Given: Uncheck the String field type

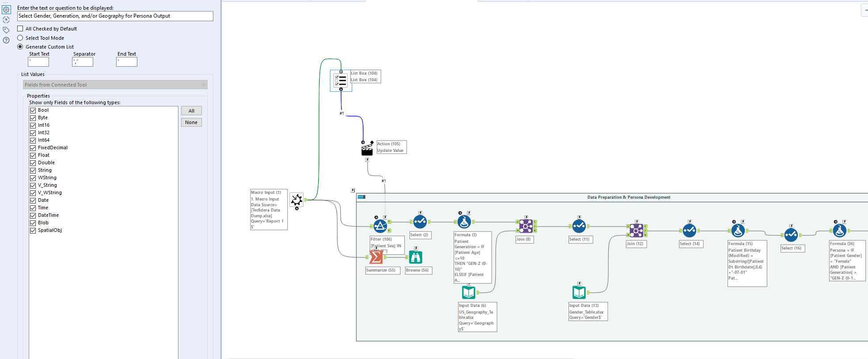Looking at the screenshot, I should coord(33,170).
